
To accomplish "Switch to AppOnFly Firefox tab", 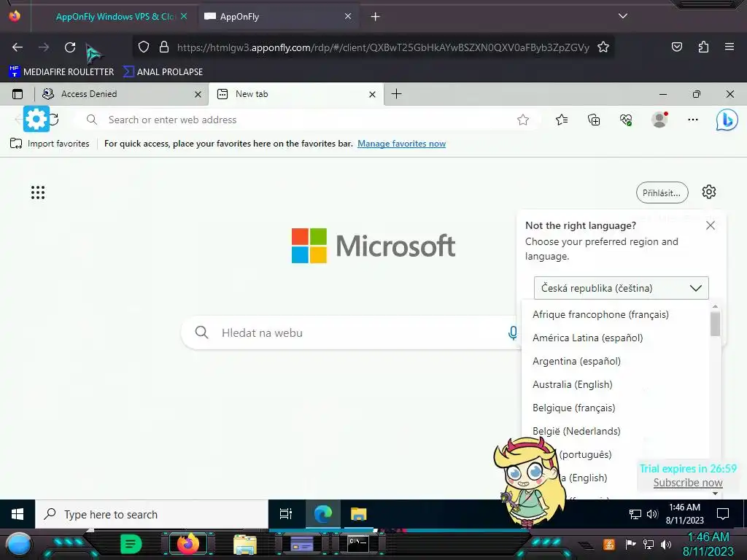I will point(278,17).
